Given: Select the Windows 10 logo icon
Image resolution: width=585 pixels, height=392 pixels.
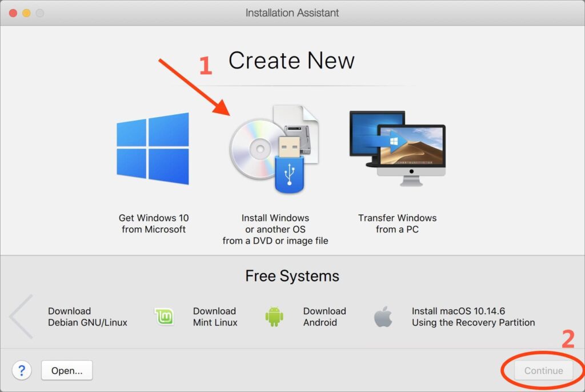Looking at the screenshot, I should (x=153, y=149).
